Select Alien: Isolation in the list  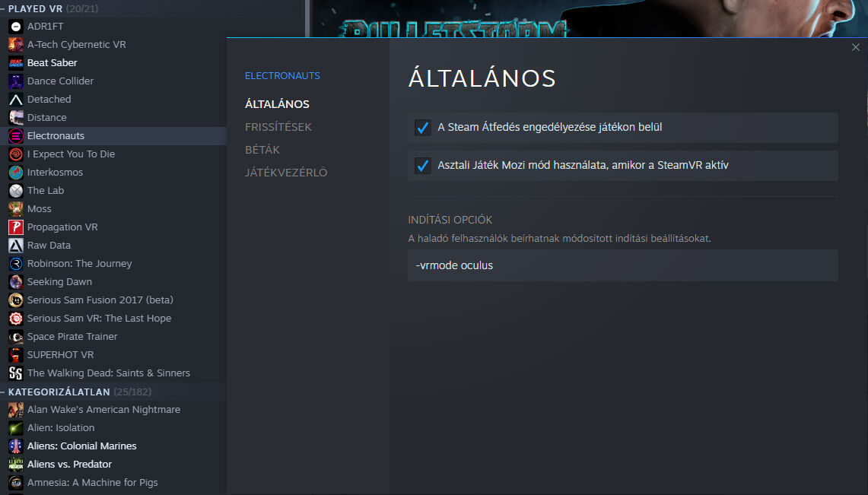tap(61, 428)
